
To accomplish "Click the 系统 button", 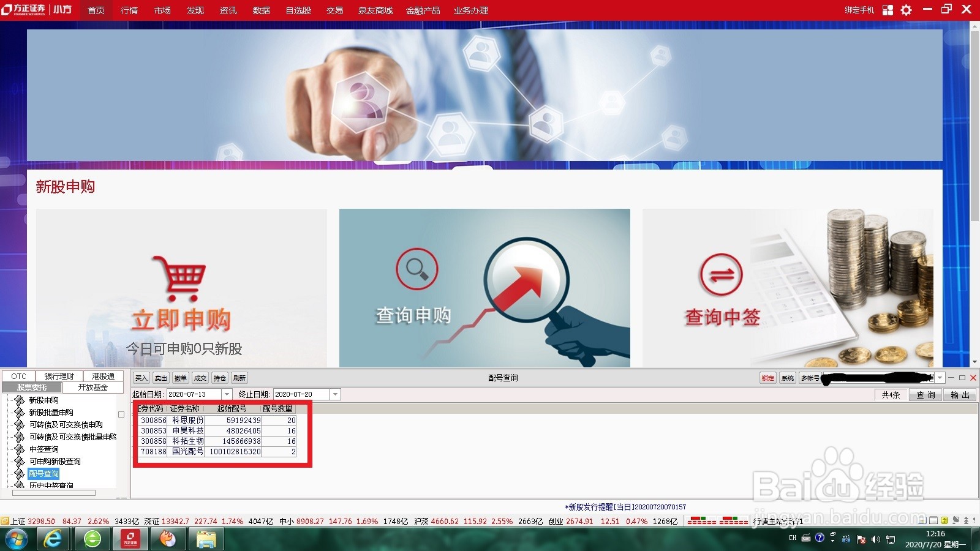I will 788,378.
